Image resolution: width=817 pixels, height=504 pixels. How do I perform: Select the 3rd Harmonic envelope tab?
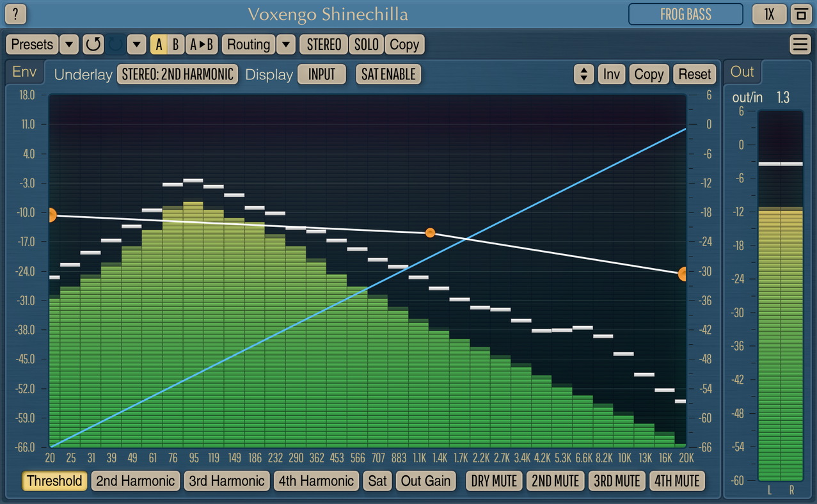pos(227,481)
